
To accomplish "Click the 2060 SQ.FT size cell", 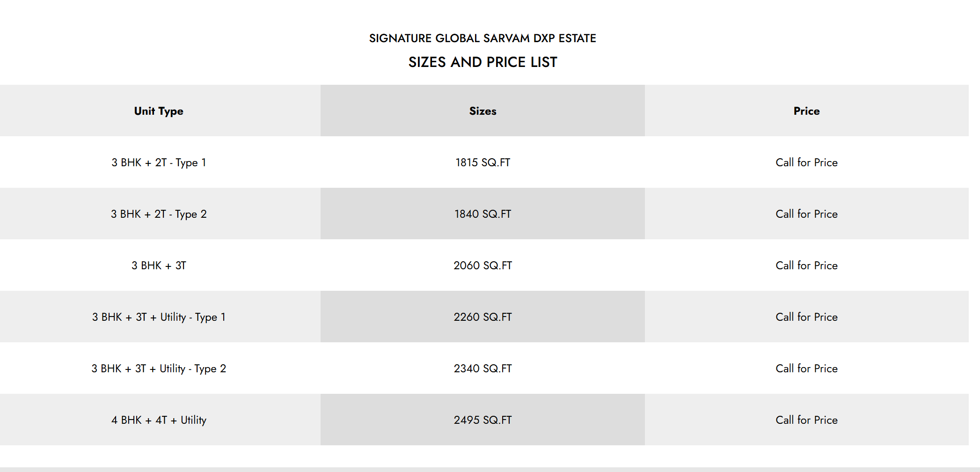I will 483,265.
